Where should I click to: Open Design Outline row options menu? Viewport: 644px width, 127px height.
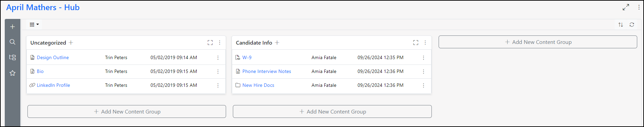coord(218,58)
